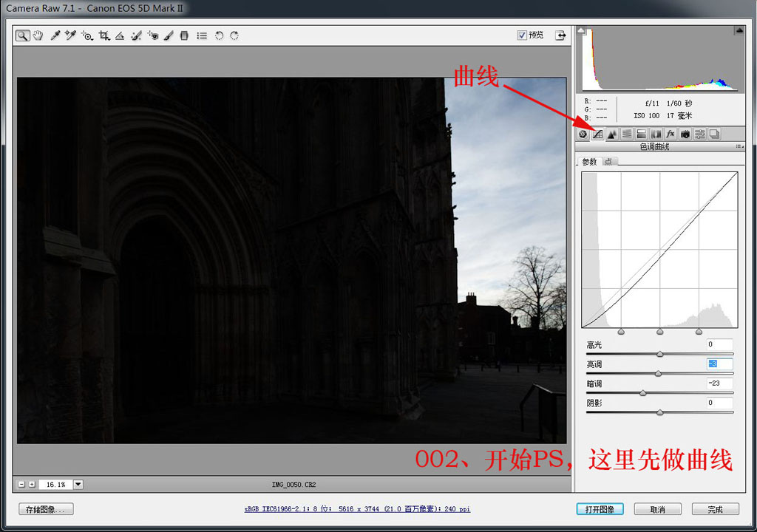Click the tone curve graph
Viewport: 757px width, 532px height.
coord(659,250)
